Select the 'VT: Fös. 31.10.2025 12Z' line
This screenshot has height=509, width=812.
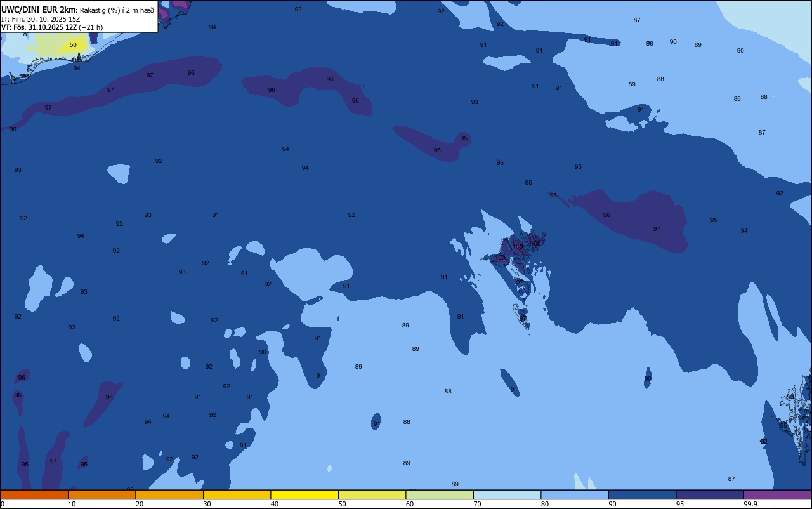(x=39, y=27)
